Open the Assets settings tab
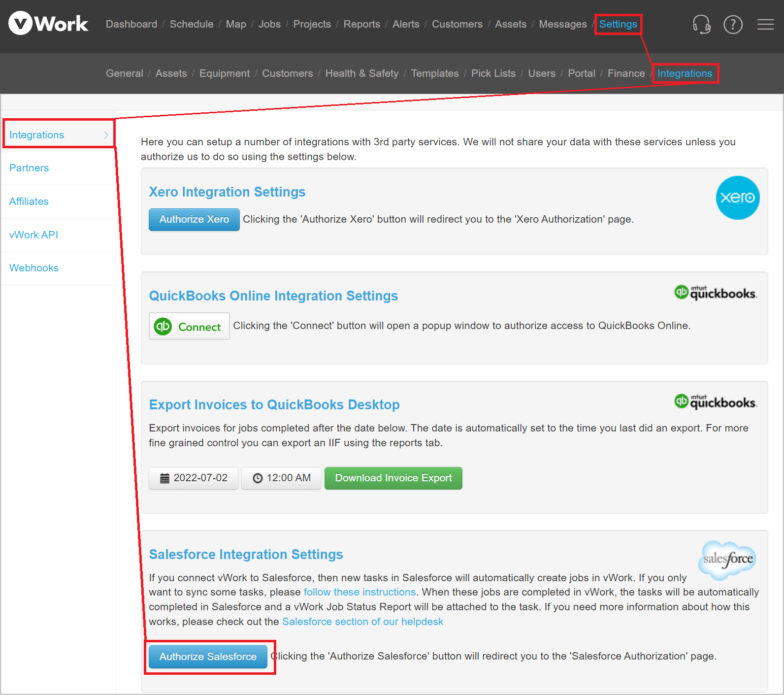 point(171,73)
